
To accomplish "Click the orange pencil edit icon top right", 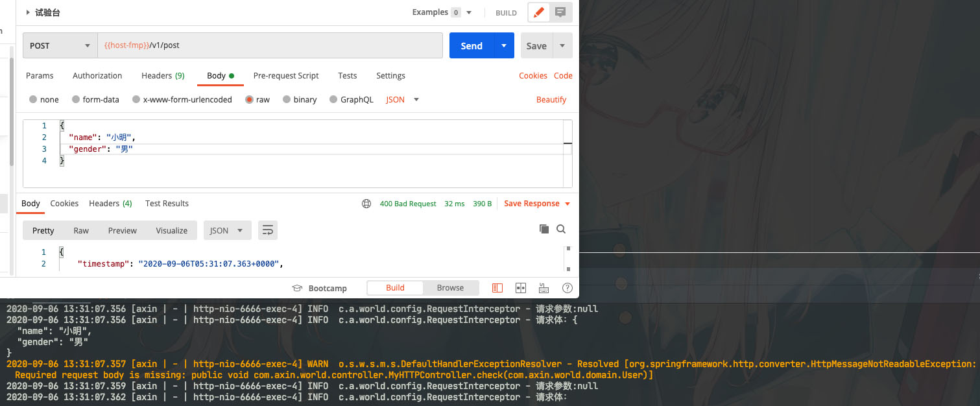I will point(538,12).
